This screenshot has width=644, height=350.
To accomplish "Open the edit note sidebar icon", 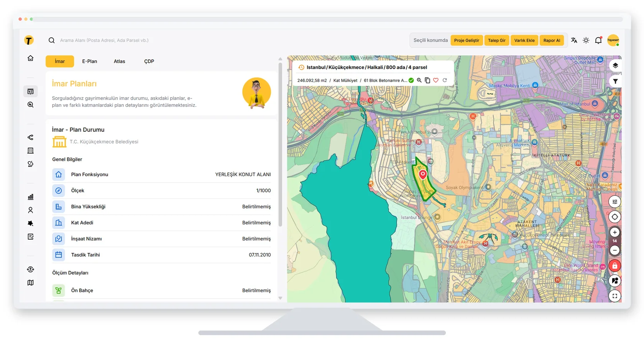I will [30, 237].
